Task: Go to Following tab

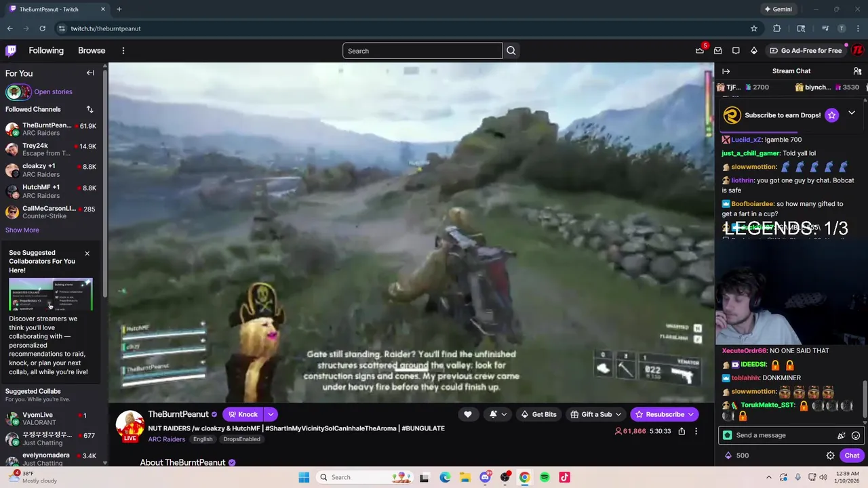Action: coord(46,50)
